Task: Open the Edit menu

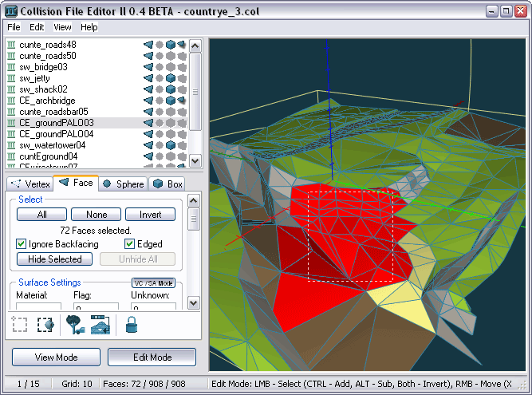Action: [x=37, y=27]
